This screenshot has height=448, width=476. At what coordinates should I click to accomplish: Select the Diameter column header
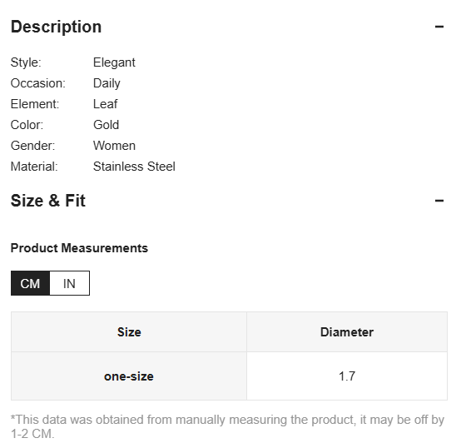click(x=347, y=332)
